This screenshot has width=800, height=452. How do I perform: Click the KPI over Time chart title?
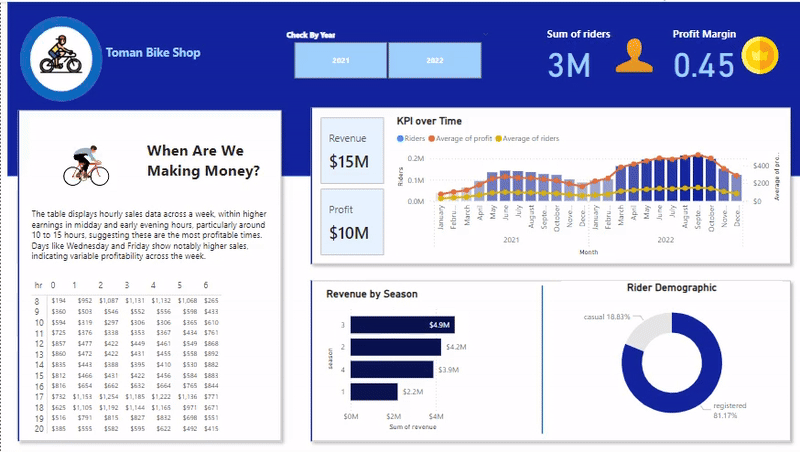coord(429,121)
